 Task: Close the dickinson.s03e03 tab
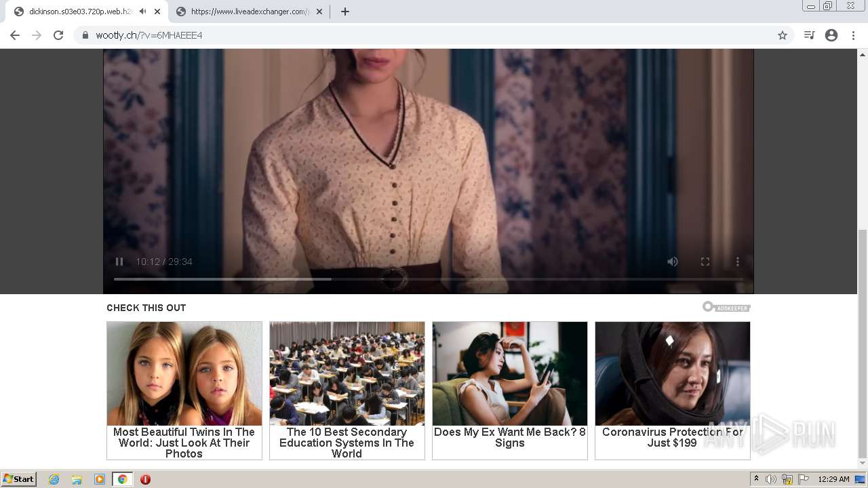157,12
